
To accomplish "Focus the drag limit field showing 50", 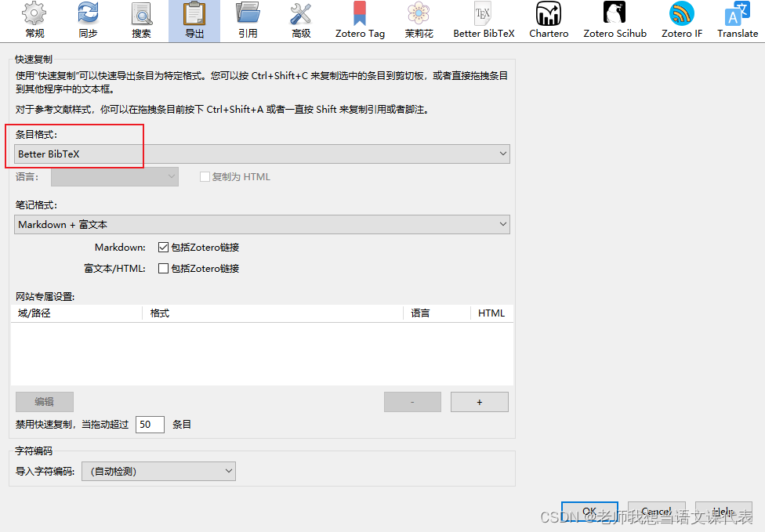I will [150, 424].
